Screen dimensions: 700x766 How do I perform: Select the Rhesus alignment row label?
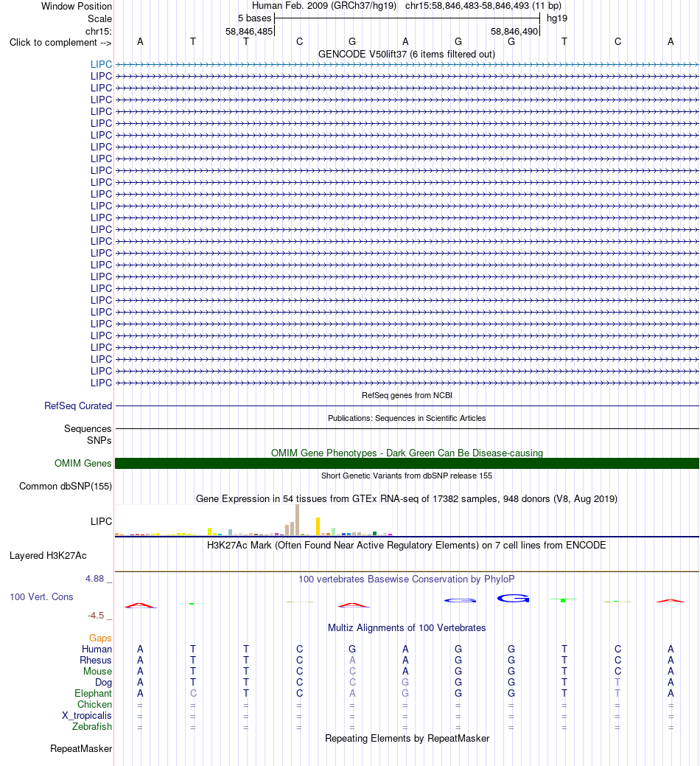click(96, 661)
